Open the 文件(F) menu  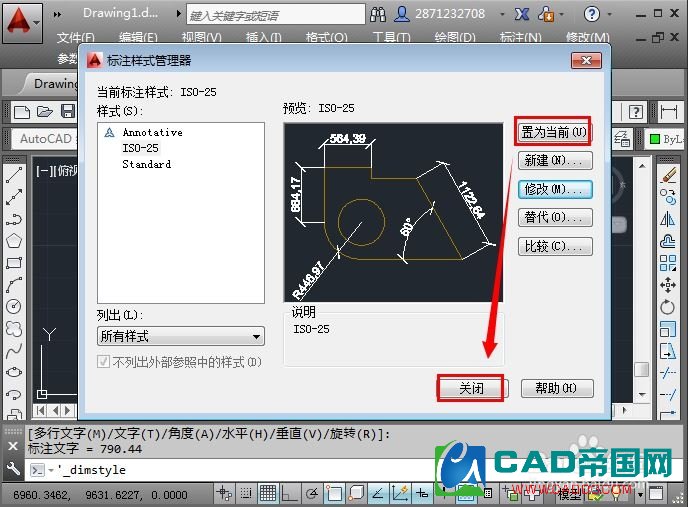click(x=75, y=37)
